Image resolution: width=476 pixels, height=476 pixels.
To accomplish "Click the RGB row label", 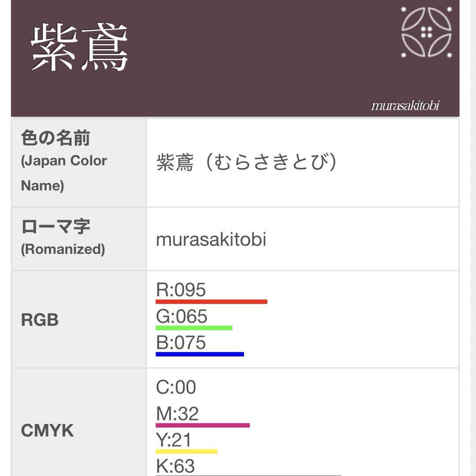I will (x=40, y=320).
